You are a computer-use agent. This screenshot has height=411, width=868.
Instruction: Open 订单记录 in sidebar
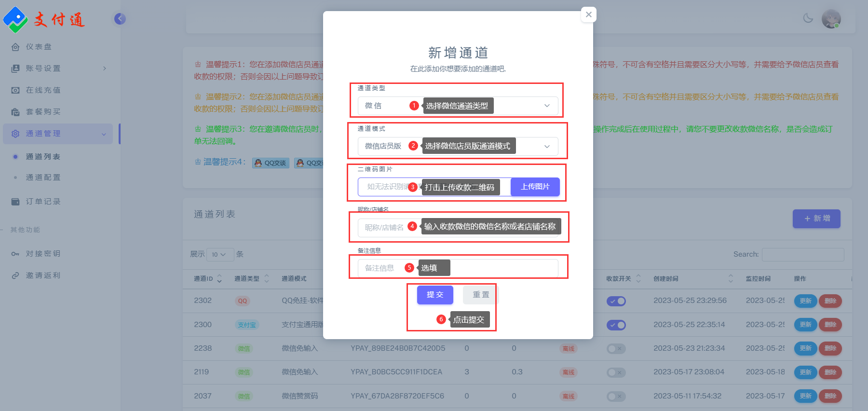[x=43, y=202]
